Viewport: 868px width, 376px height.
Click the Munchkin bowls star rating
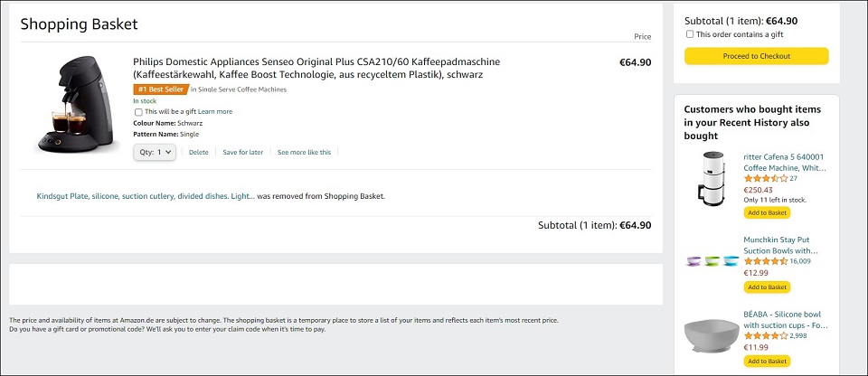[766, 261]
